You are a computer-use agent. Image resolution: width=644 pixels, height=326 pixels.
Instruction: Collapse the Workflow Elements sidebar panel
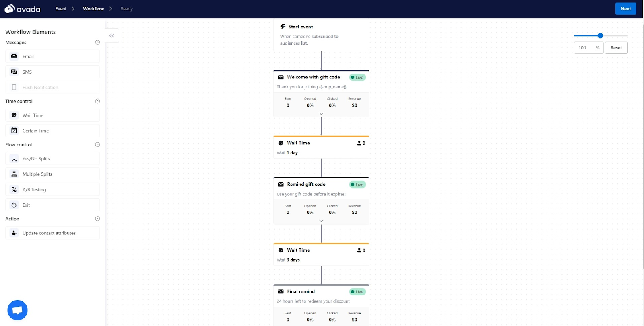pyautogui.click(x=112, y=36)
